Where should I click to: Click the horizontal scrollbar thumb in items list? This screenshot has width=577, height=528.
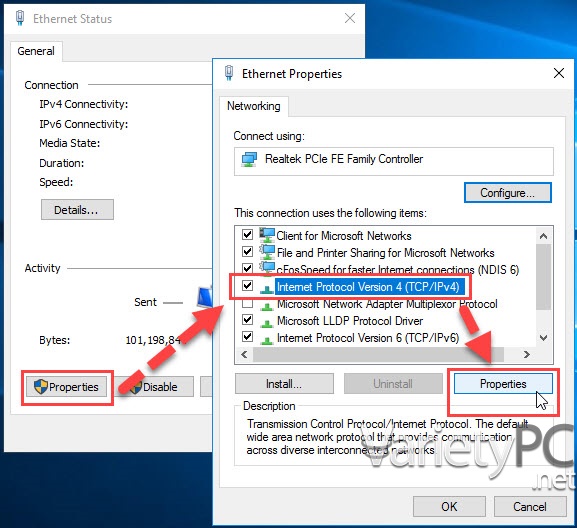click(x=378, y=354)
